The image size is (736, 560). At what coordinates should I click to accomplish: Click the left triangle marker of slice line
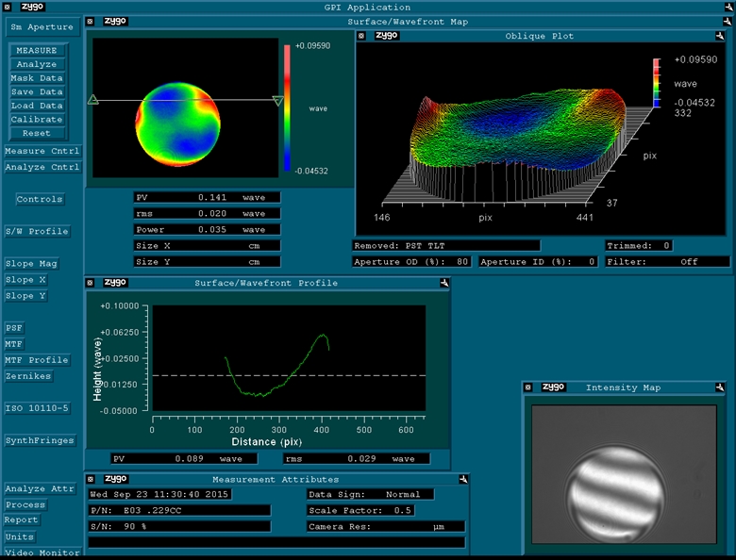pyautogui.click(x=92, y=99)
